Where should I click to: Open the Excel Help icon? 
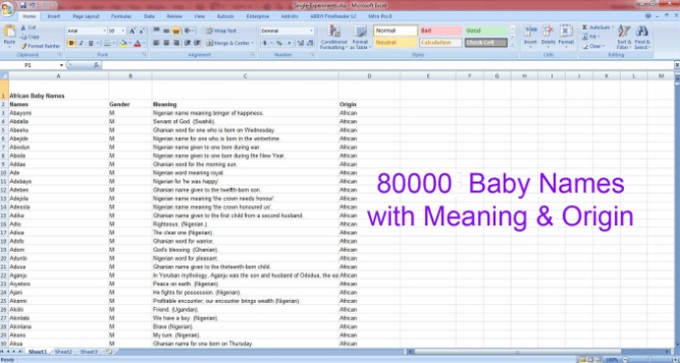648,16
